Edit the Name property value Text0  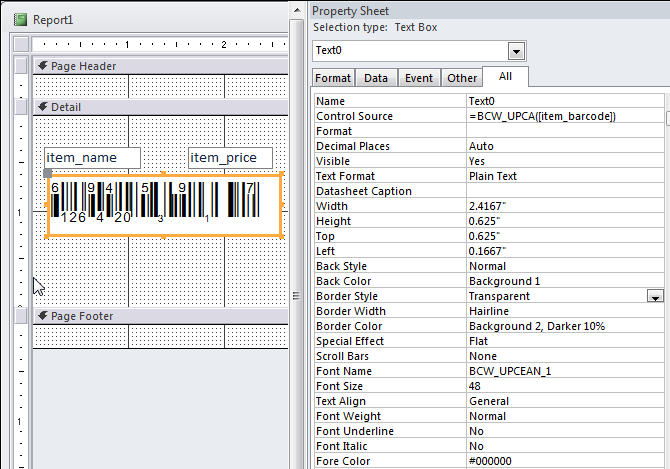[565, 101]
